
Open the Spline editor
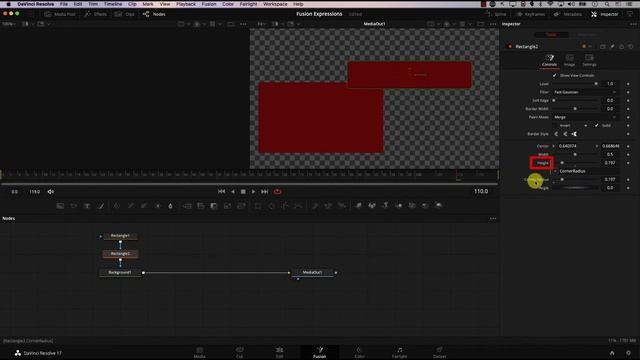[496, 14]
